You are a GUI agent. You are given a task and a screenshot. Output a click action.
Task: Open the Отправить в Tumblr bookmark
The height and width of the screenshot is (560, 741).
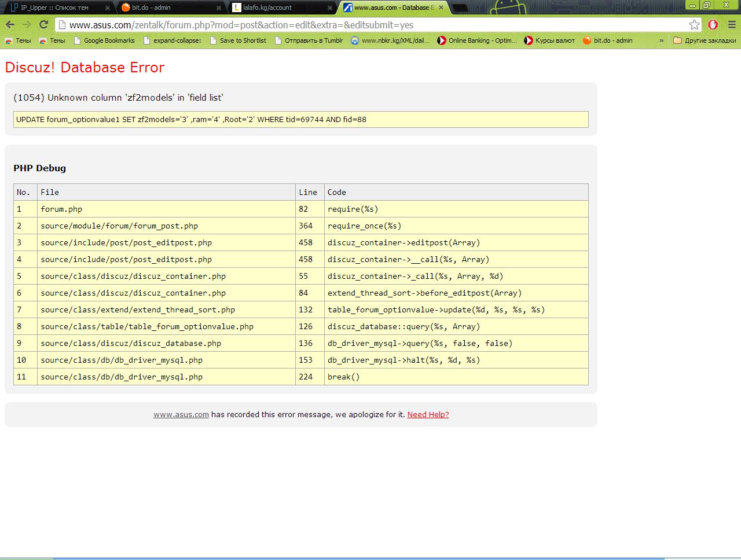coord(309,40)
